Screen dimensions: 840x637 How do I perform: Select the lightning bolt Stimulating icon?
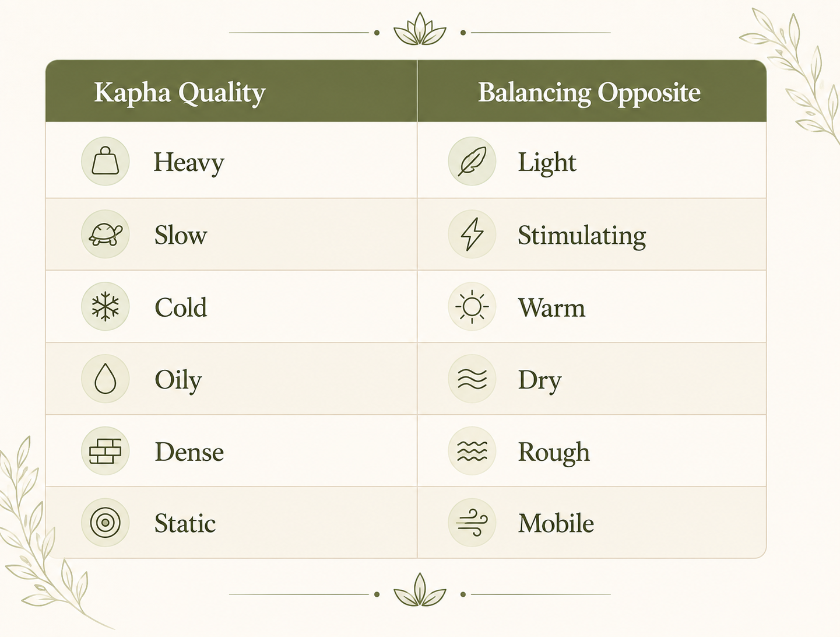tap(472, 235)
